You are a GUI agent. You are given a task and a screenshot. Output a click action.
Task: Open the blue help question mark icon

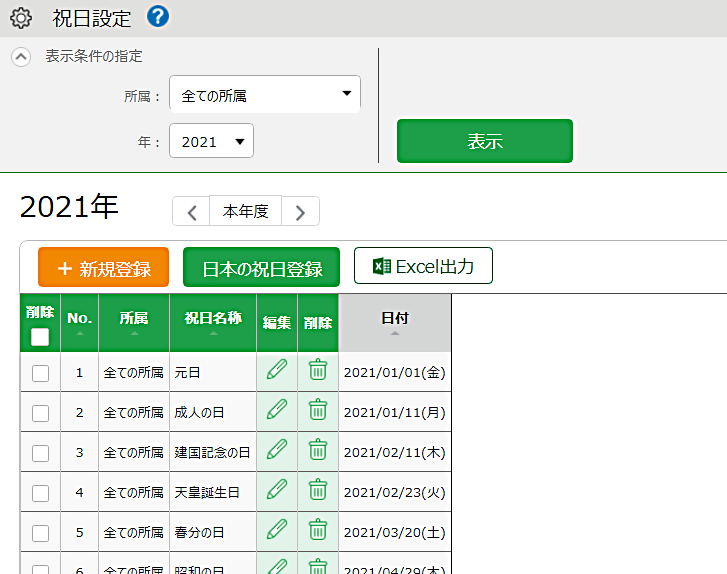158,17
